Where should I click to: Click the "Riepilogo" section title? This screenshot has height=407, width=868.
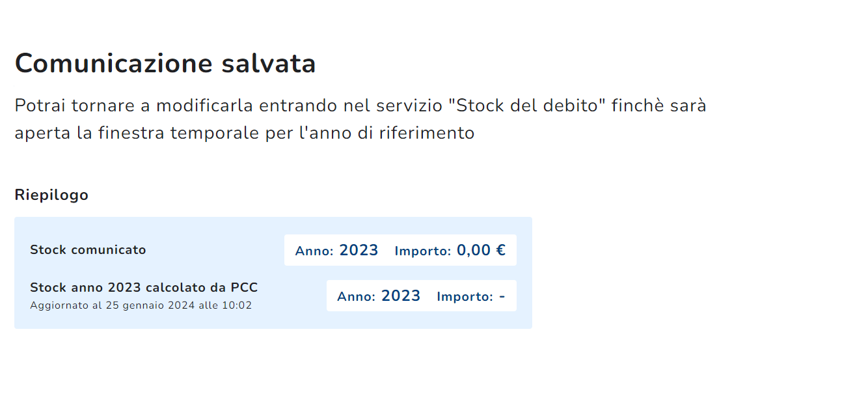point(51,195)
